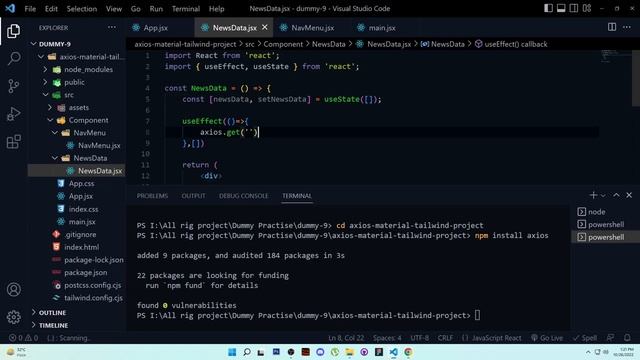
Task: Open Windows Start menu on taskbar
Action: (x=232, y=352)
